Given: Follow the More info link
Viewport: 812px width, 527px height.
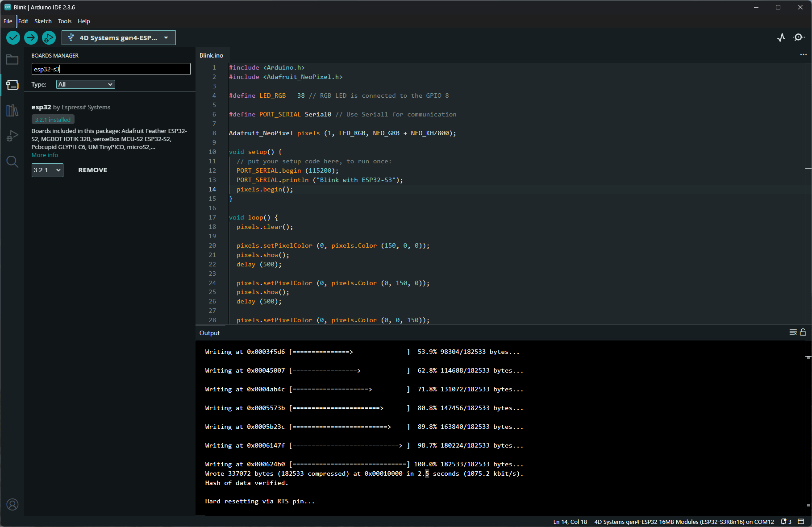Looking at the screenshot, I should click(45, 155).
